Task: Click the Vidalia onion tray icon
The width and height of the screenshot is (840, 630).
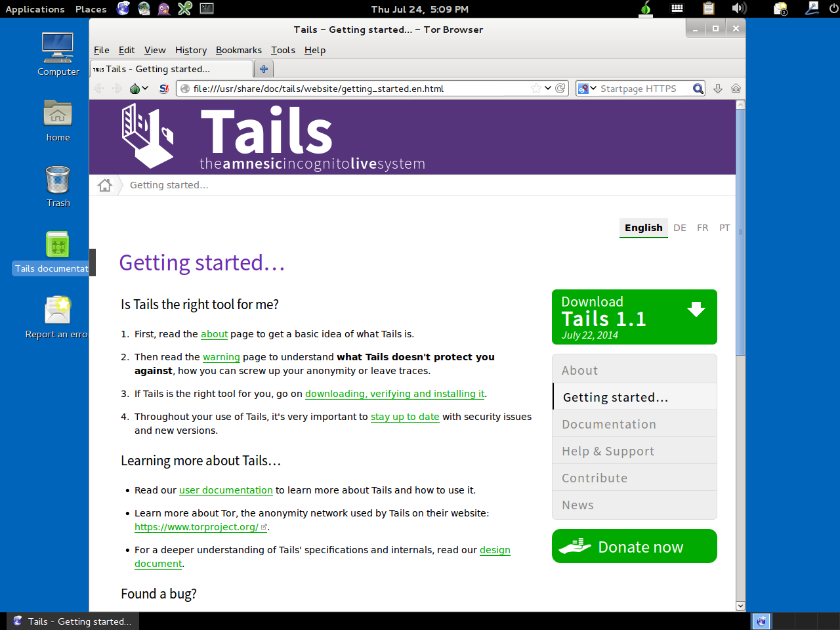Action: tap(646, 9)
